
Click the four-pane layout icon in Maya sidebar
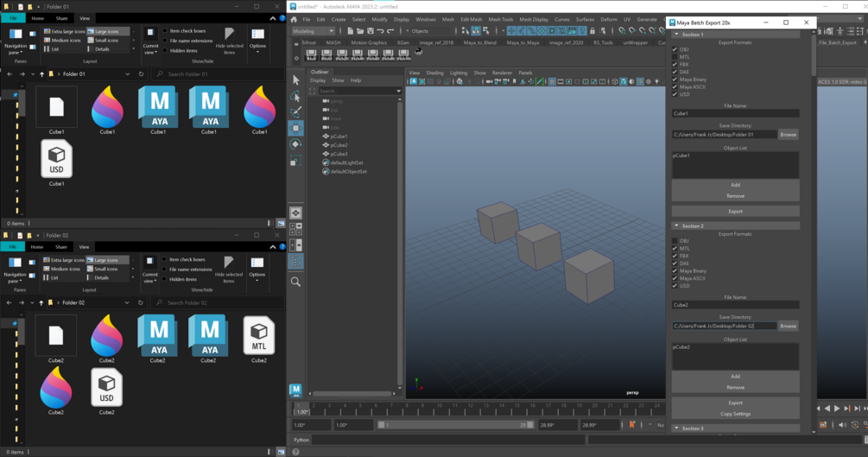295,229
